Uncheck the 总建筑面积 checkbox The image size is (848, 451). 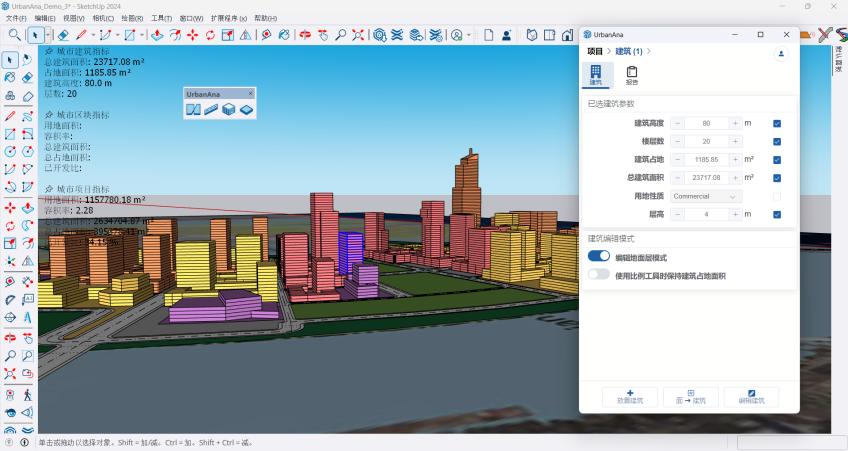tap(777, 178)
